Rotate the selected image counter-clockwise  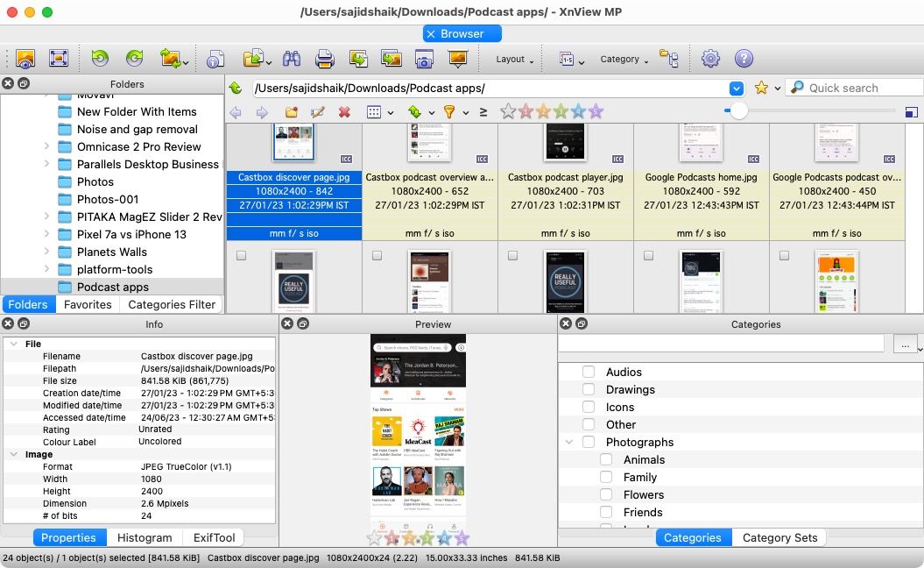[x=100, y=59]
